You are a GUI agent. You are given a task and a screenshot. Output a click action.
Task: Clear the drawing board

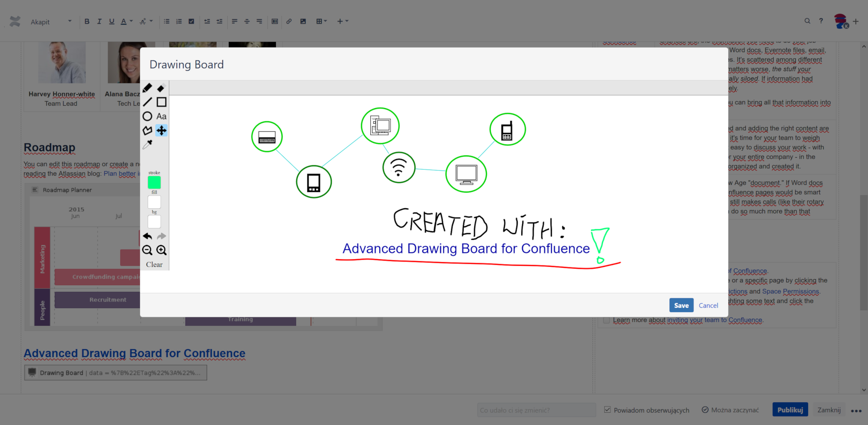coord(154,264)
